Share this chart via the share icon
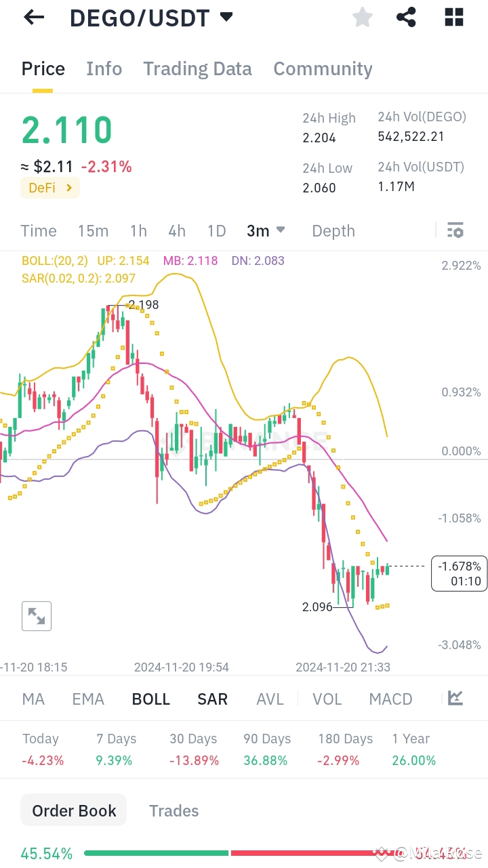The width and height of the screenshot is (488, 868). [406, 17]
